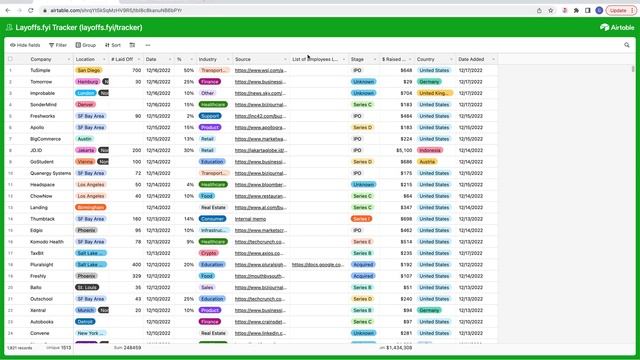Open the % column dropdown arrow

coord(191,60)
